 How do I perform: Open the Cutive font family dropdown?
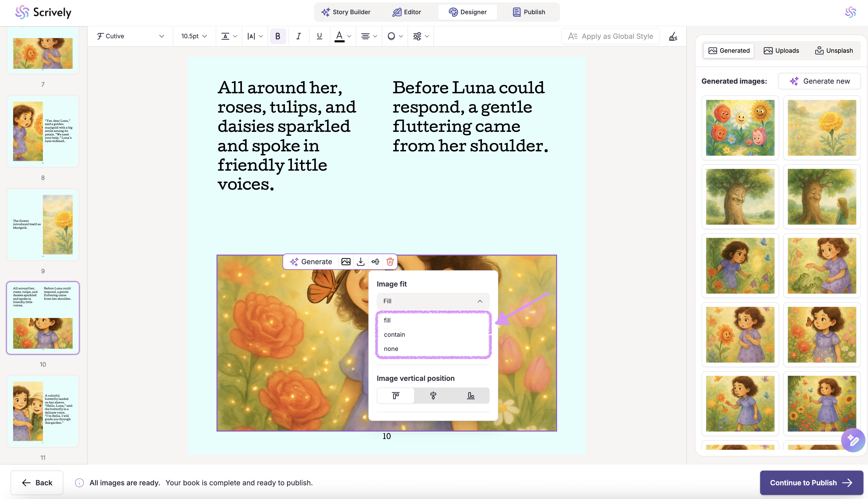[130, 36]
